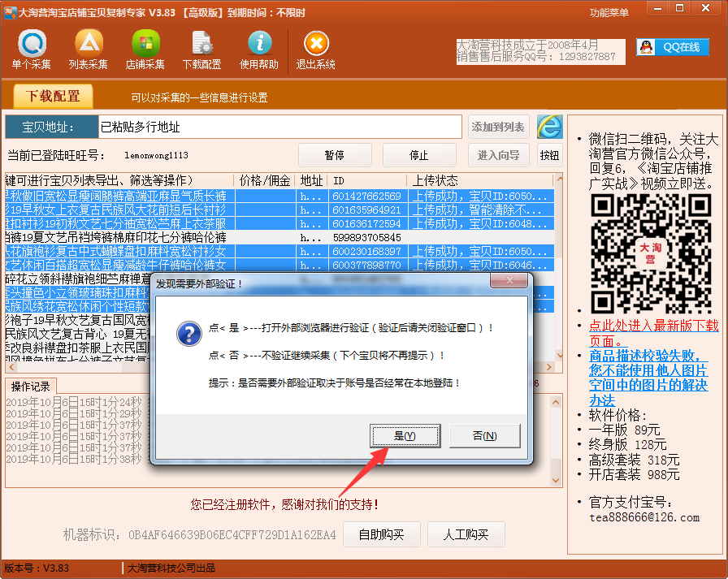
Task: Click table horizontal scroll right arrow
Action: click(549, 367)
